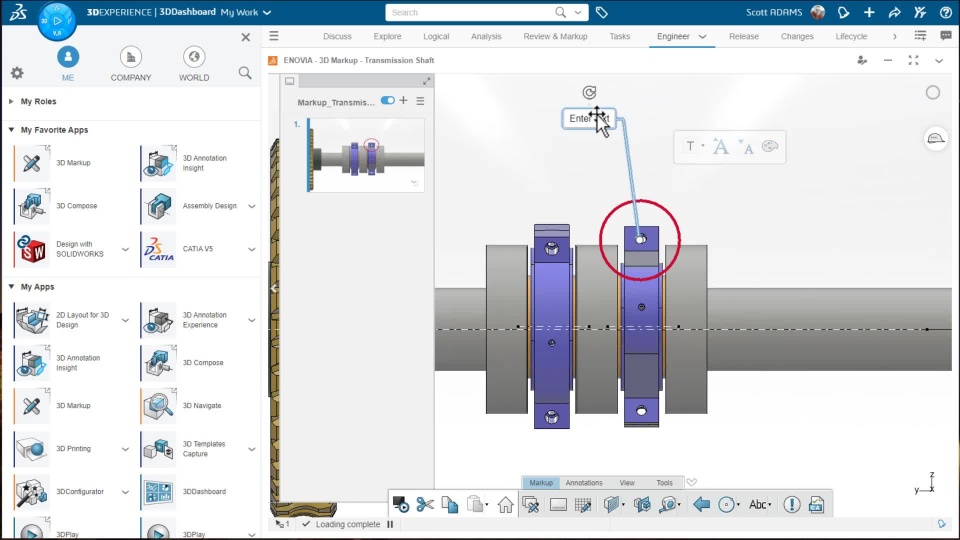Viewport: 960px width, 540px height.
Task: Select the circle markup tool
Action: [x=726, y=504]
